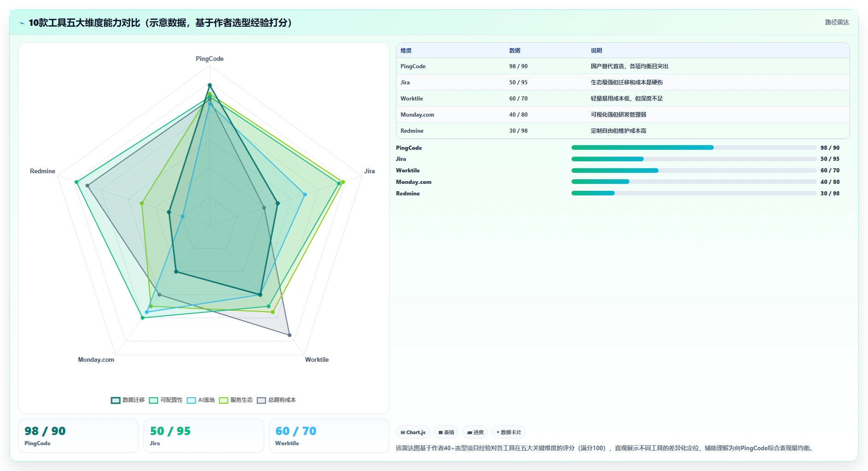Click the Worktile axis label on radar chart

[x=317, y=359]
